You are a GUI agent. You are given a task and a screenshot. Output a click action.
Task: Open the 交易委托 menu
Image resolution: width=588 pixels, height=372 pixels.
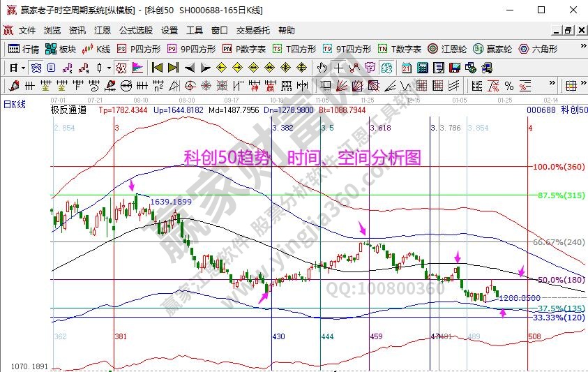click(252, 31)
